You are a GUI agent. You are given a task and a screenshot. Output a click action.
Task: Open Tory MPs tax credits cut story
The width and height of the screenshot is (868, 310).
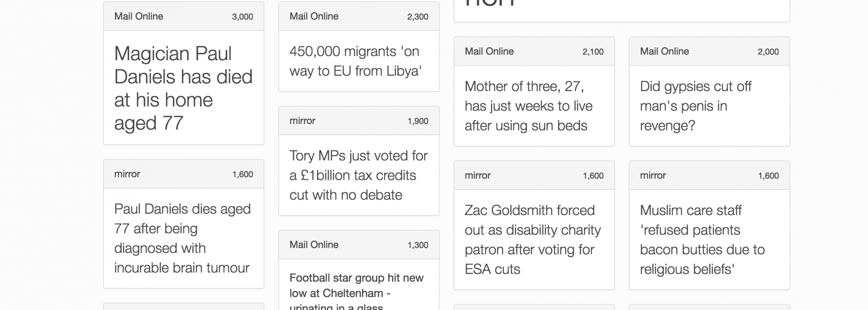(358, 175)
